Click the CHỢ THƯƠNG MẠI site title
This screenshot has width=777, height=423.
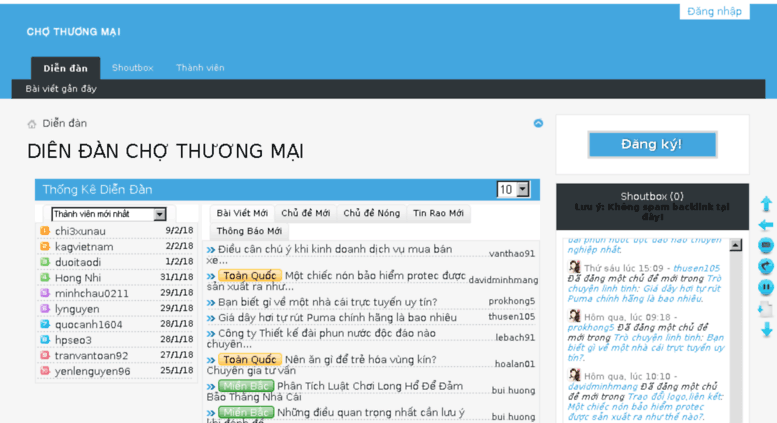pos(73,32)
